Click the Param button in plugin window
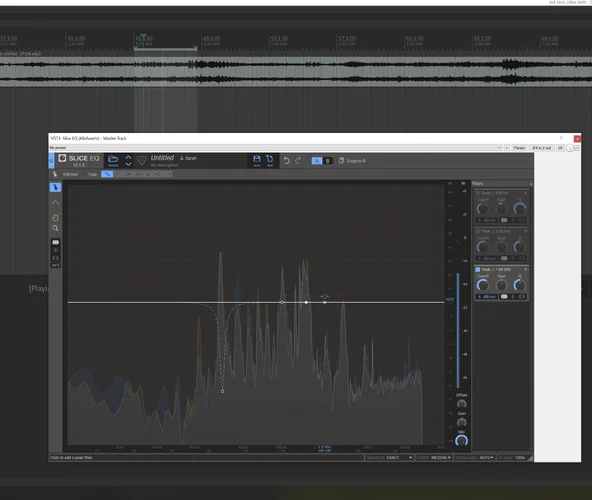Image resolution: width=592 pixels, height=500 pixels. [x=520, y=148]
